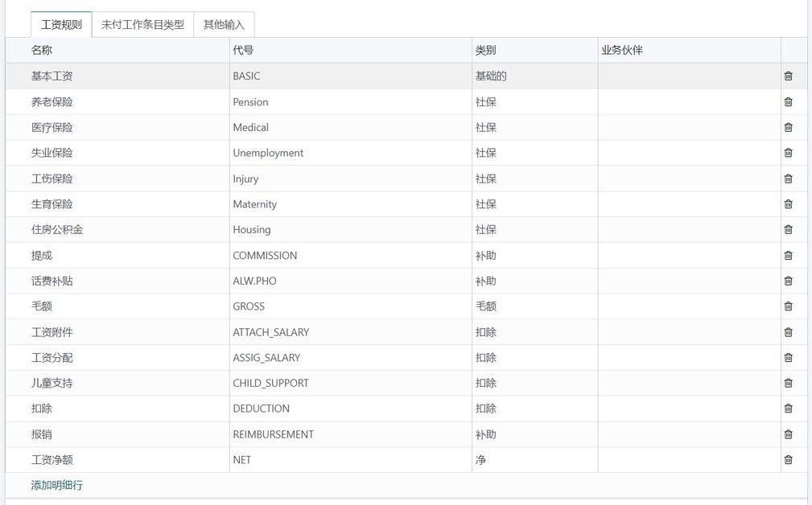812x505 pixels.
Task: Click trash icon for 养老保险 row
Action: tap(788, 101)
